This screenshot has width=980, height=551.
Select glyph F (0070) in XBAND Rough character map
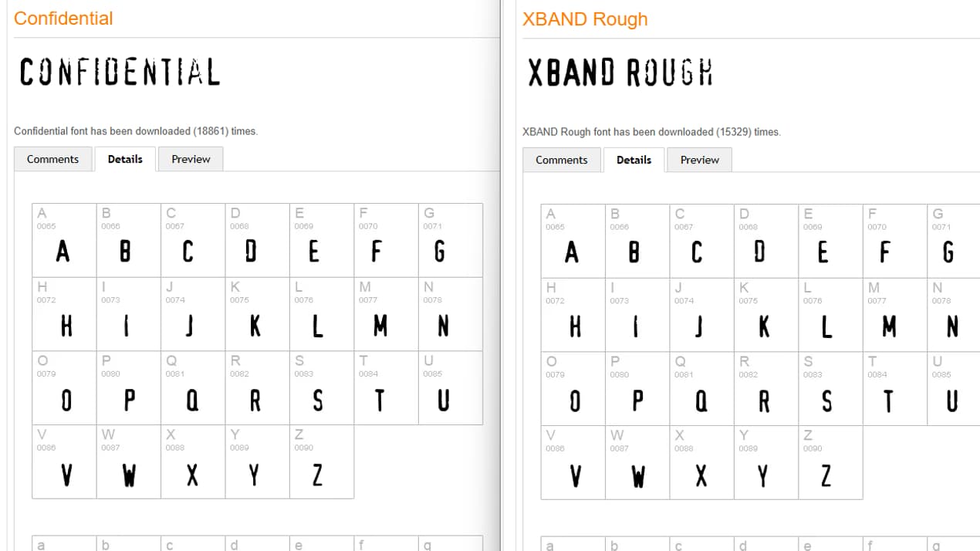tap(895, 241)
